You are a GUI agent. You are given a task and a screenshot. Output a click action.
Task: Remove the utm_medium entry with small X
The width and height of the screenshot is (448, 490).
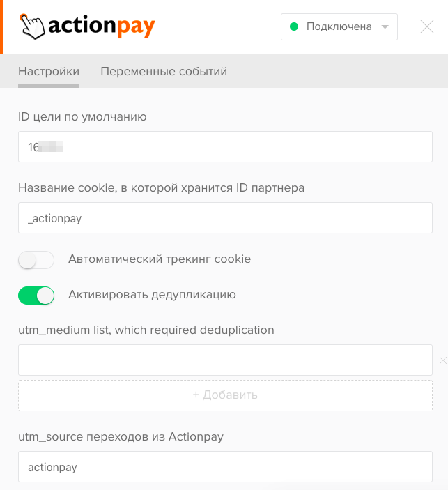443,360
